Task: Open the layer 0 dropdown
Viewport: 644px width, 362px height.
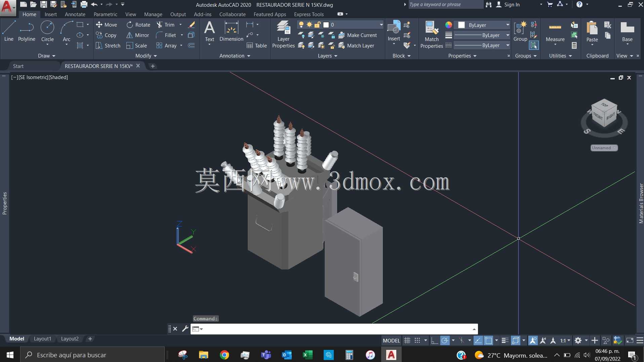Action: point(381,25)
